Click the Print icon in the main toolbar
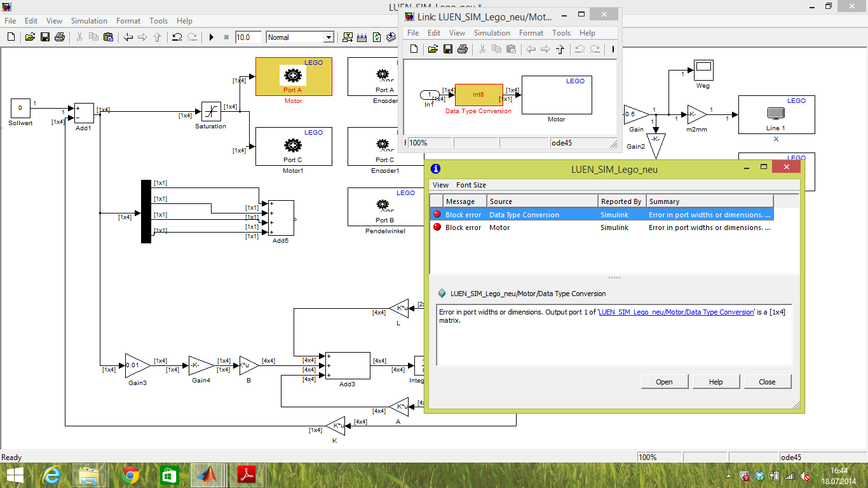The height and width of the screenshot is (488, 868). click(x=60, y=37)
